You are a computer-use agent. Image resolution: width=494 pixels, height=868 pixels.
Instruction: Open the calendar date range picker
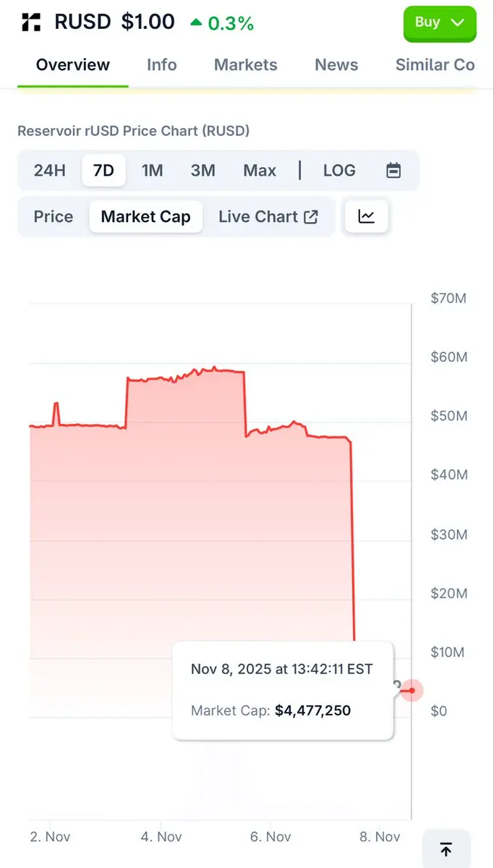(x=393, y=171)
